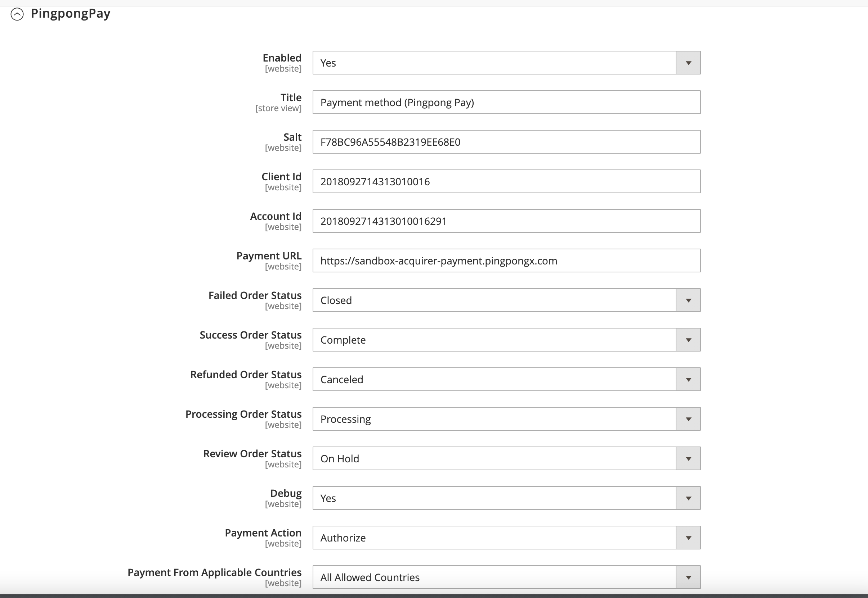Viewport: 868px width, 598px height.
Task: Click the arrow icon on the Debug dropdown
Action: pyautogui.click(x=688, y=498)
